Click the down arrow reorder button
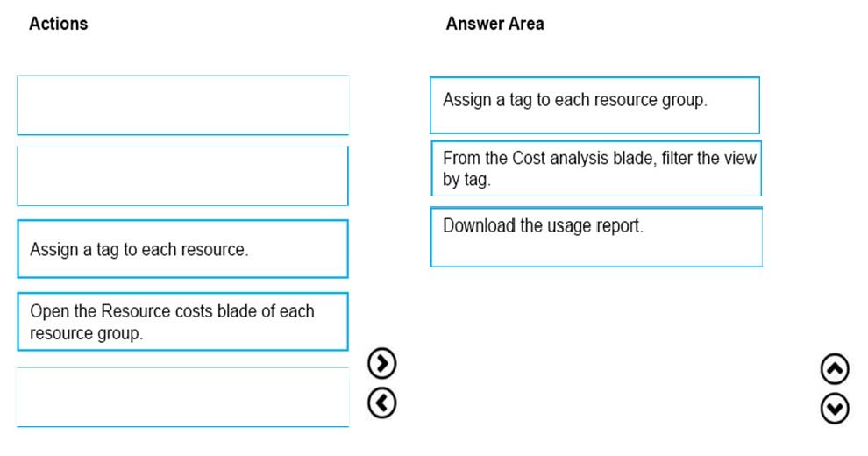This screenshot has height=456, width=868. tap(835, 409)
